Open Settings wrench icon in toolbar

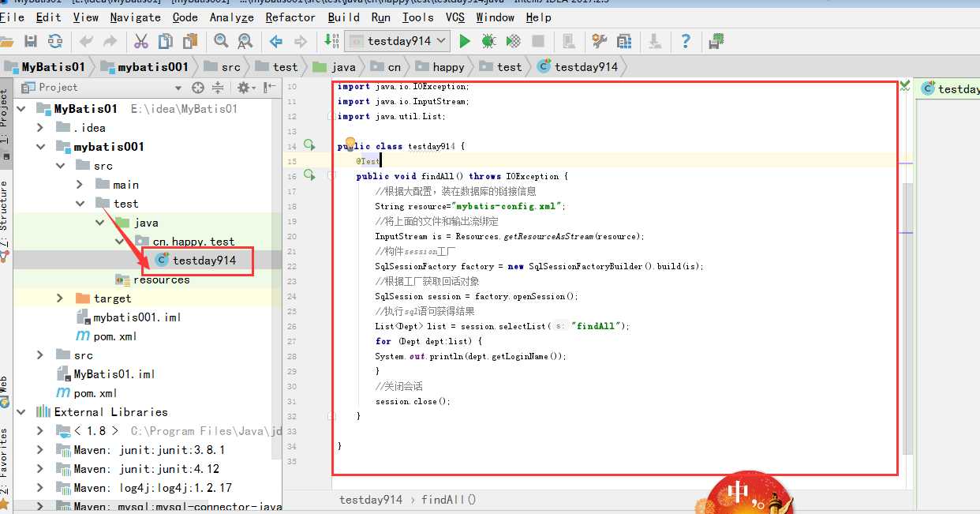pyautogui.click(x=600, y=41)
